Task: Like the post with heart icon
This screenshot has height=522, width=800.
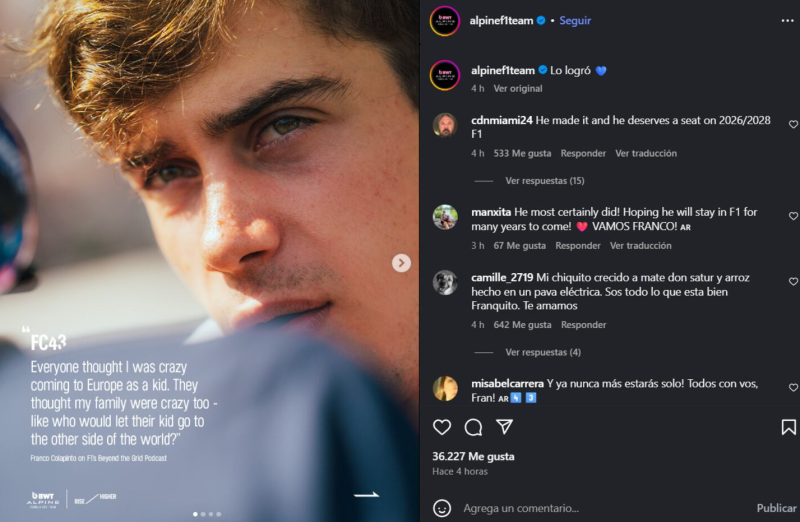Action: 442,427
